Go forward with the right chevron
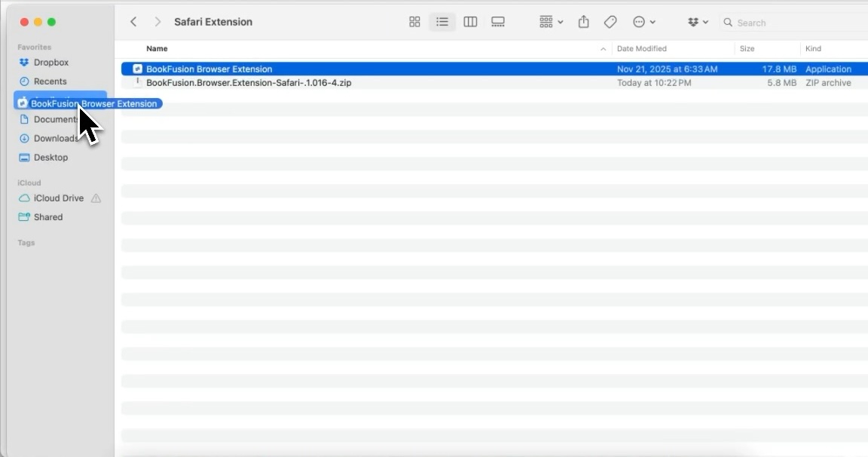Viewport: 868px width, 457px height. [x=157, y=22]
